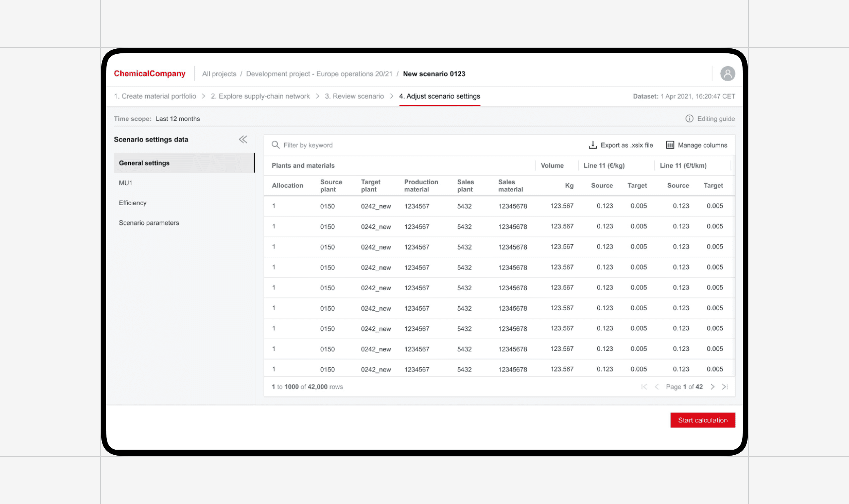
Task: Click the Editing guide info icon
Action: [689, 118]
